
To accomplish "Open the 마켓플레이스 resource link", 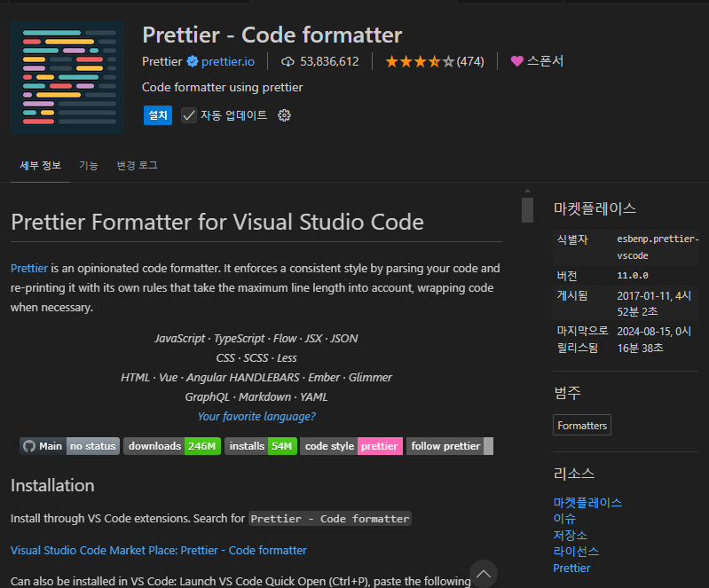I will (587, 503).
